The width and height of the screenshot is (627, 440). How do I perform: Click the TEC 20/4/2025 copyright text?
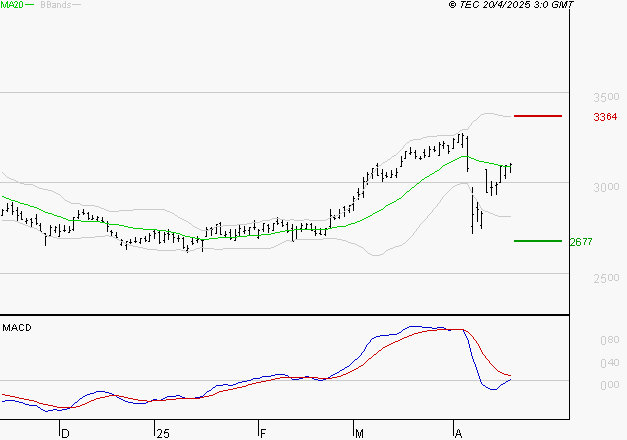pyautogui.click(x=511, y=5)
